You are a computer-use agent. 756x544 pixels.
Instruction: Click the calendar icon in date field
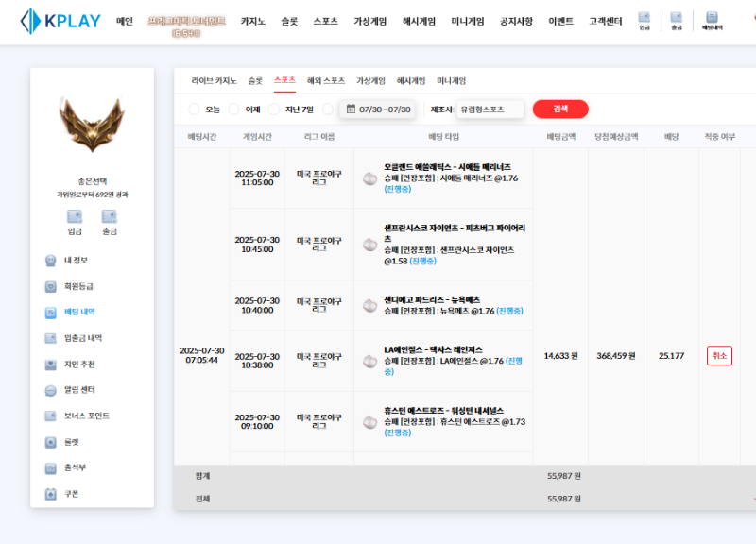click(351, 109)
